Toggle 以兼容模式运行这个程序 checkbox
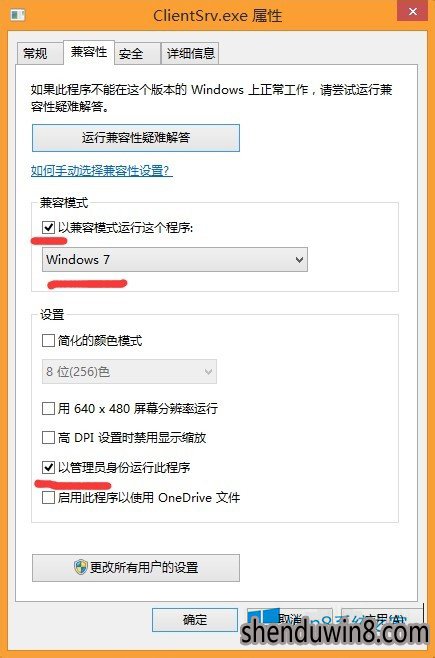 click(49, 227)
